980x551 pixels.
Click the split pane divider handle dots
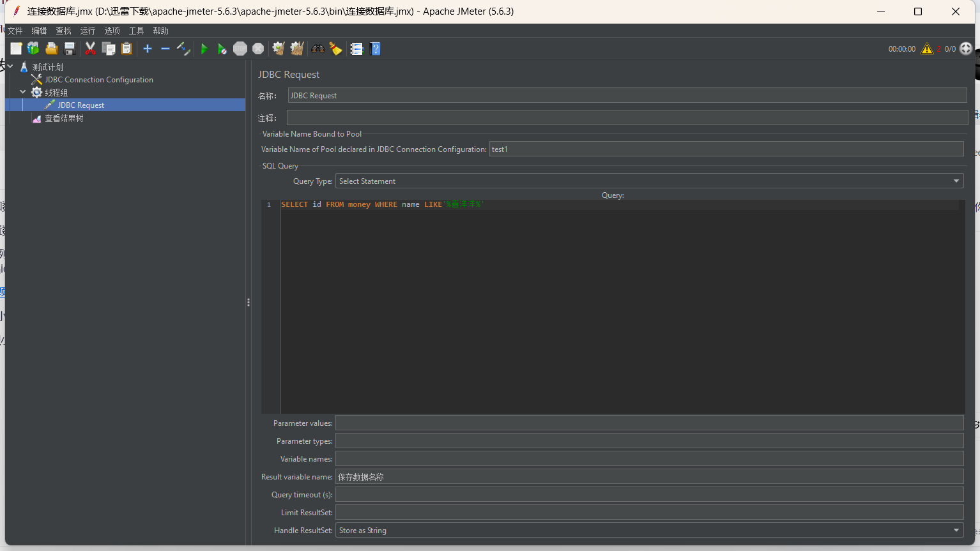249,302
